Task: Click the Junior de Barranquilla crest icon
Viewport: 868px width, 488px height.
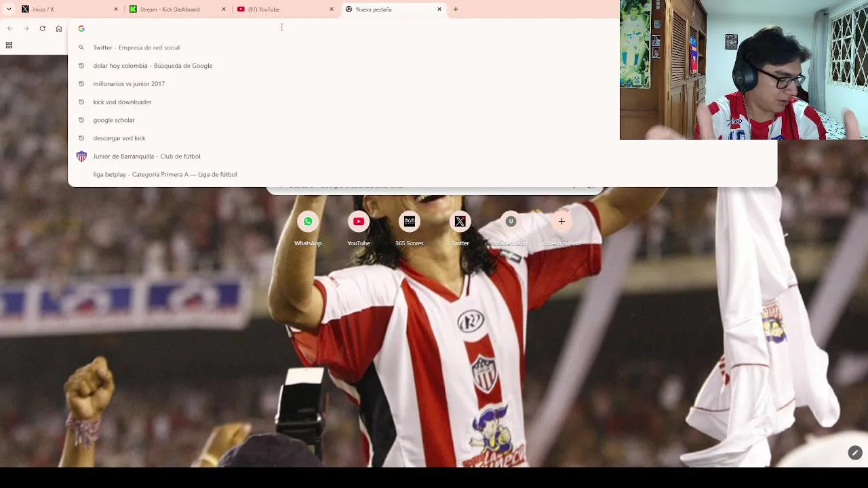Action: [x=81, y=157]
